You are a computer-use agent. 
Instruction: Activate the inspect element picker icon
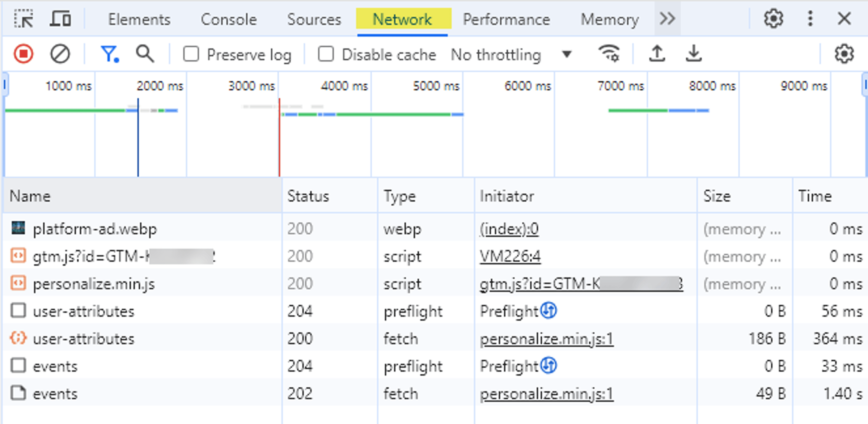pos(24,19)
